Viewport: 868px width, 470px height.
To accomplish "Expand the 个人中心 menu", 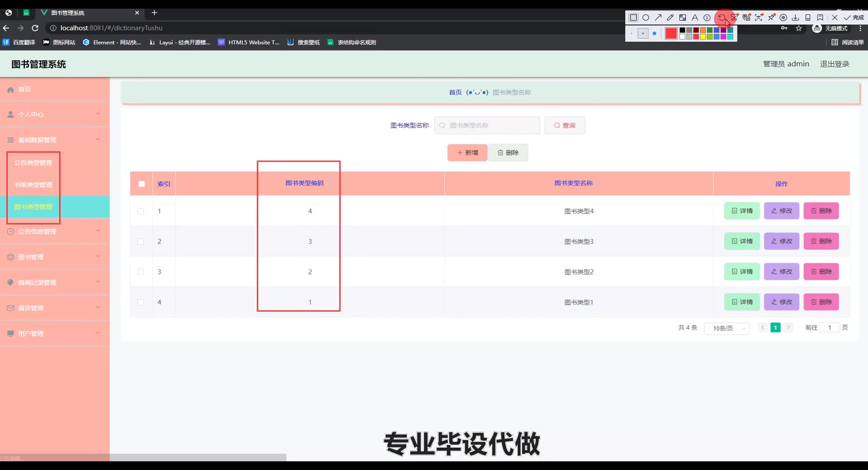I will pyautogui.click(x=55, y=114).
